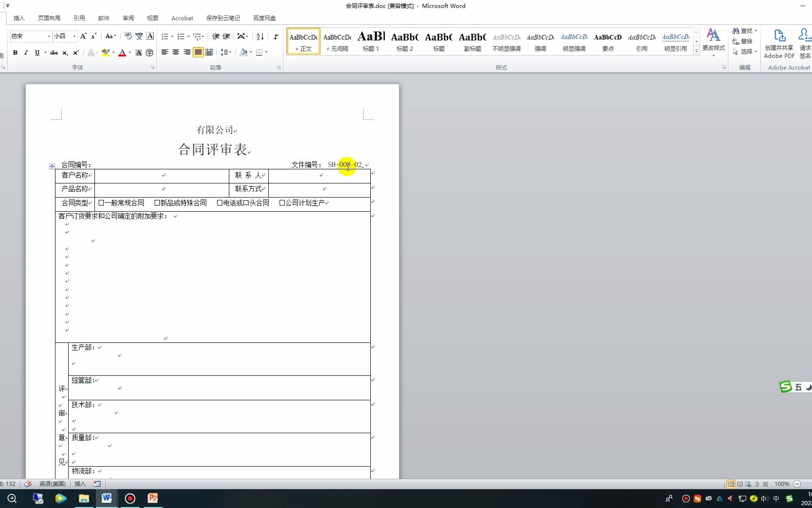
Task: Apply strikethrough to text
Action: tap(54, 53)
